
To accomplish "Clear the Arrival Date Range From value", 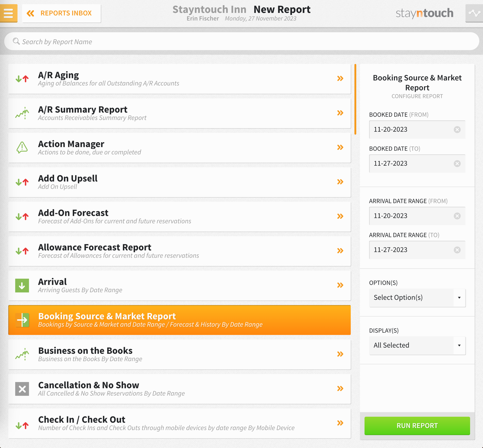I will (x=457, y=216).
